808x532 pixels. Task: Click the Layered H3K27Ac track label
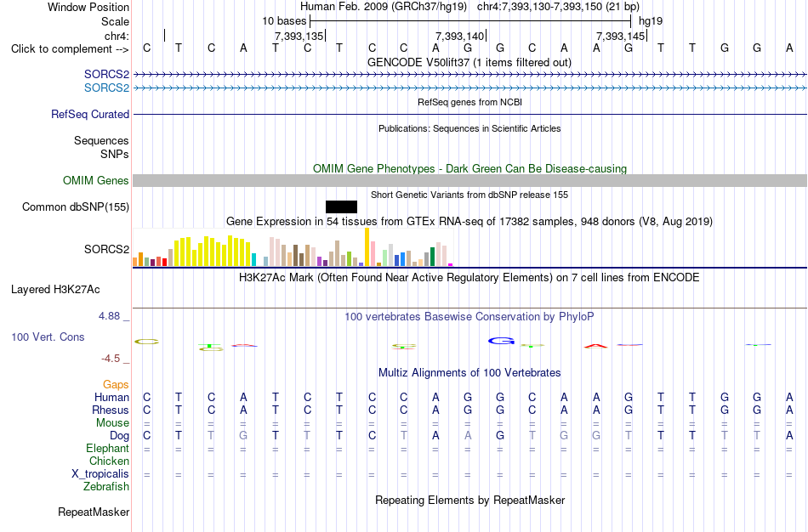[x=55, y=290]
